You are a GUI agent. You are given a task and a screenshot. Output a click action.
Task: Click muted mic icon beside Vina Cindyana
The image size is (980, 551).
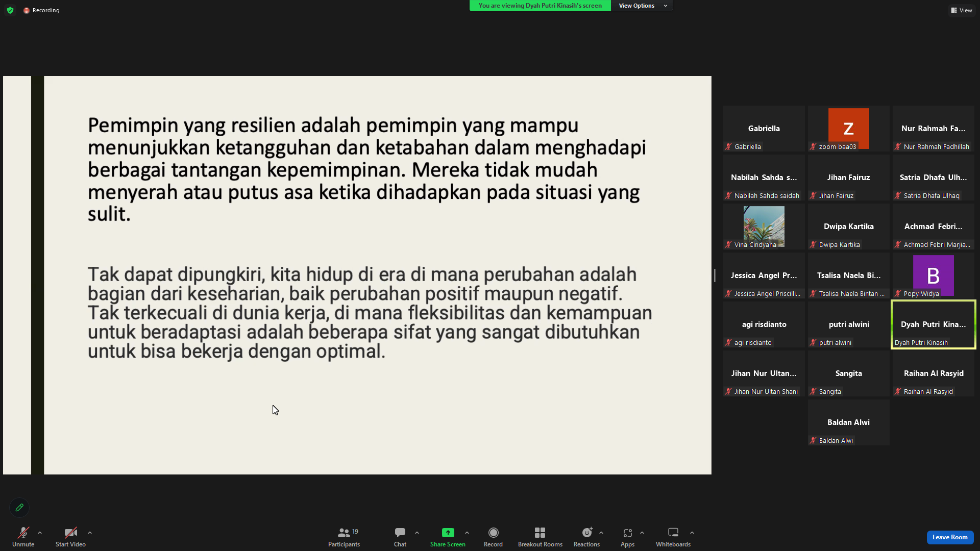[728, 244]
